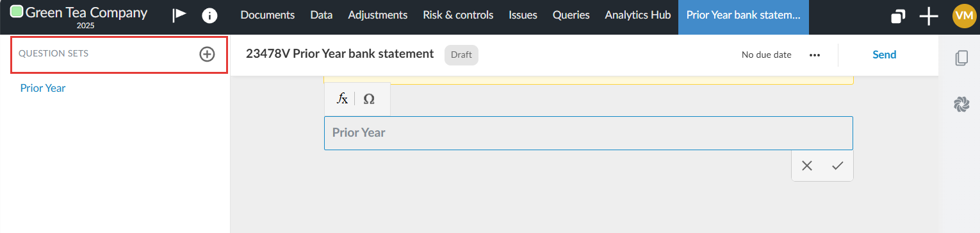980x233 pixels.
Task: Open the engagement information icon
Action: [209, 16]
